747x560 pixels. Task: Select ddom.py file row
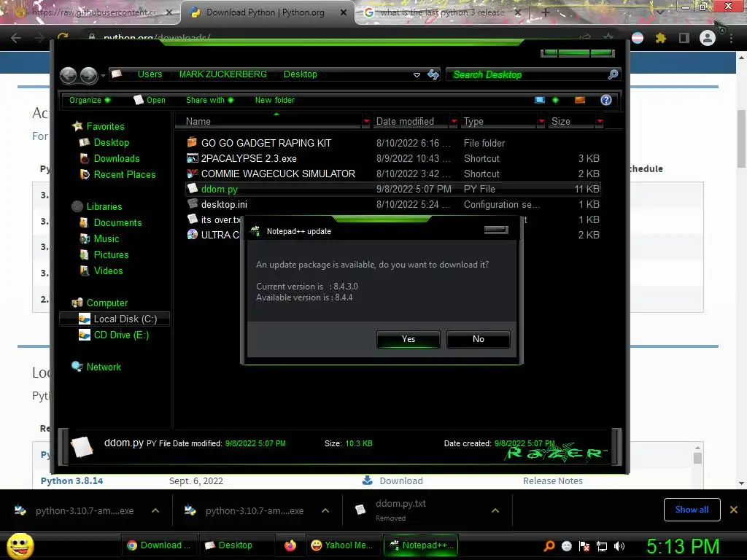click(x=393, y=189)
